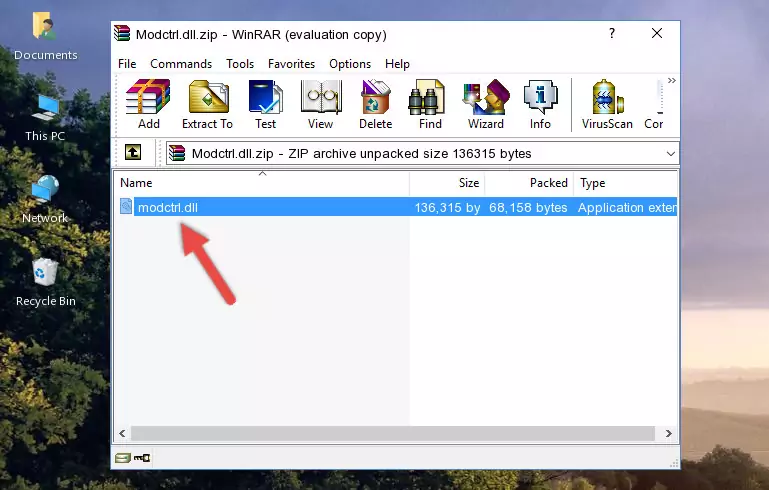Click the 136,315 size value cell
The height and width of the screenshot is (490, 769).
point(447,207)
